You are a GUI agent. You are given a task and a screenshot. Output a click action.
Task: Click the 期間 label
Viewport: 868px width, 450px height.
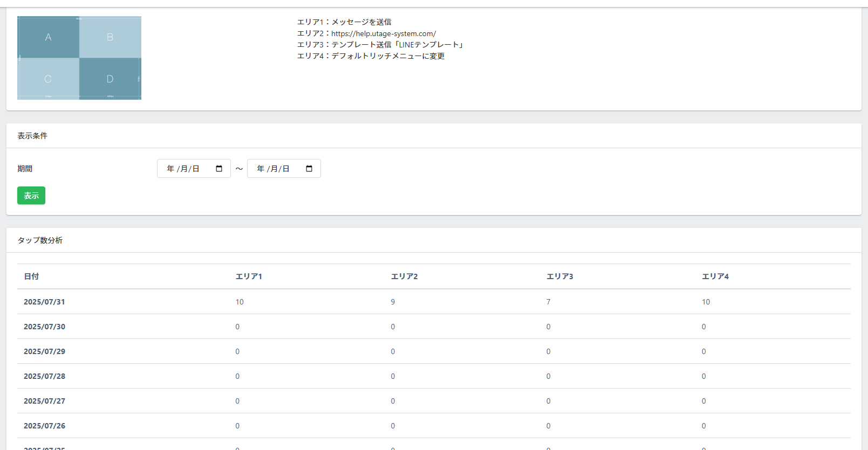click(x=25, y=169)
